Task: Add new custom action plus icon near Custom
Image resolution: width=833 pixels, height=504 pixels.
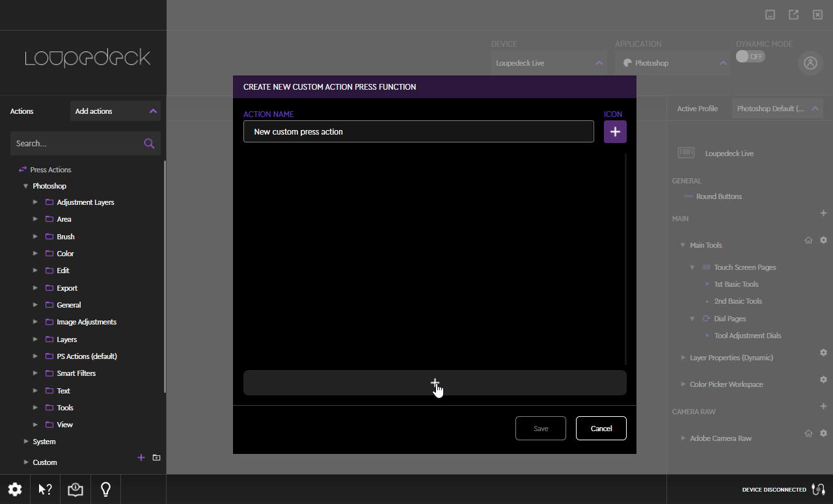Action: tap(141, 458)
